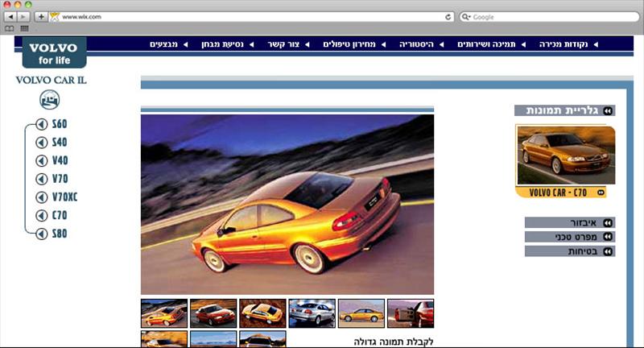The image size is (644, 348).
Task: Open the V40 model link
Action: (60, 160)
